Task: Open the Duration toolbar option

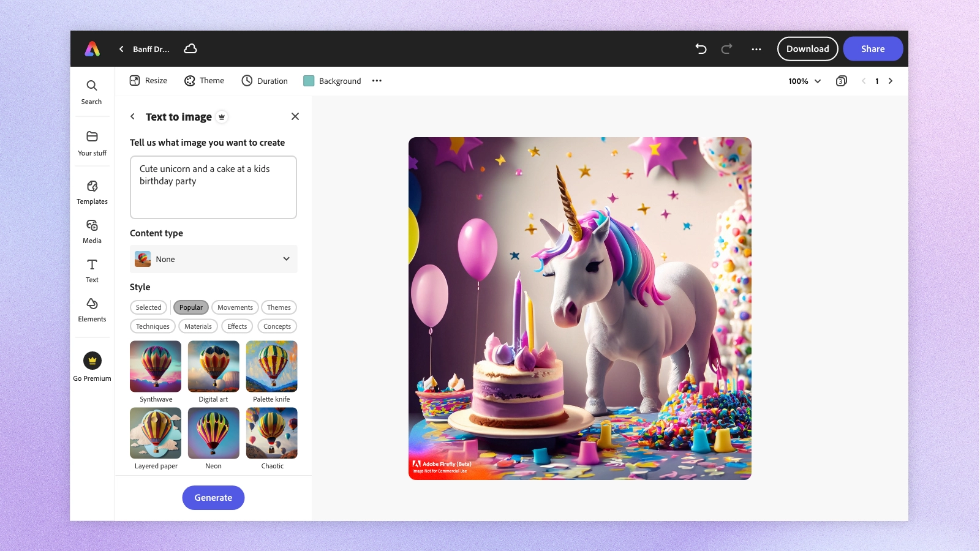Action: pos(265,81)
